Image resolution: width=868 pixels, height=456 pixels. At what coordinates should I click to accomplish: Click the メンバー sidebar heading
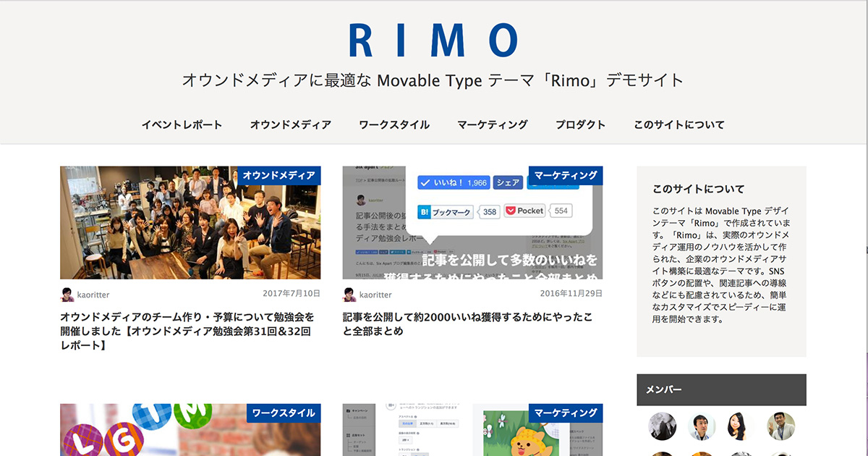721,389
